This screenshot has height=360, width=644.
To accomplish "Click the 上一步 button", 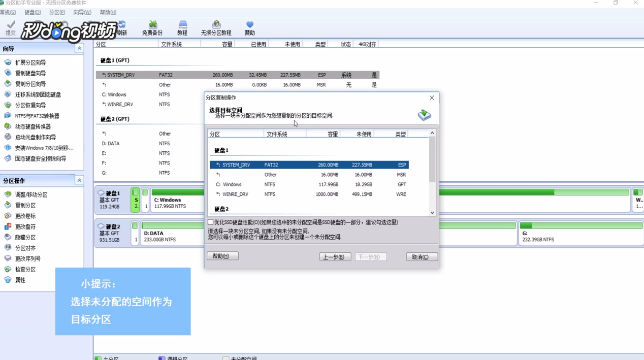I will click(335, 257).
